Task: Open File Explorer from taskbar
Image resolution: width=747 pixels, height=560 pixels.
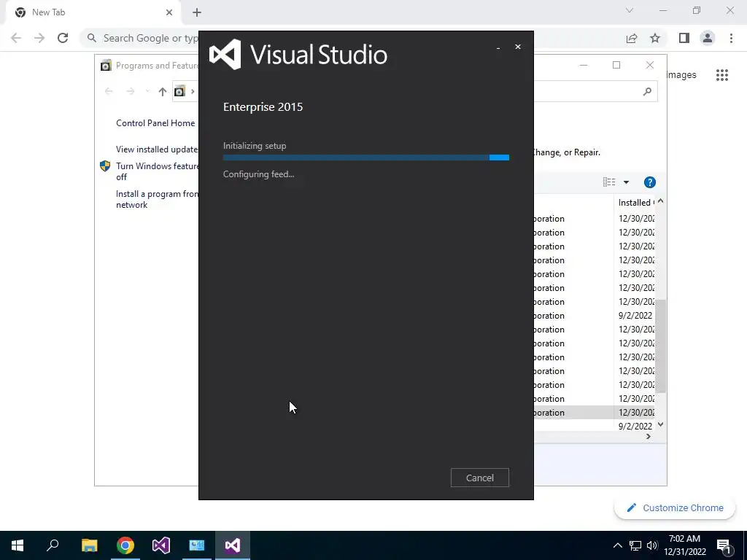Action: [89, 545]
